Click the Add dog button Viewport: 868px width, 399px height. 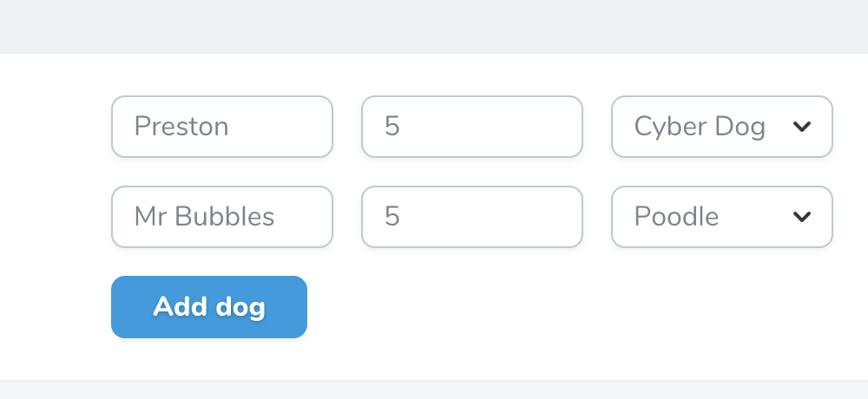pos(209,307)
